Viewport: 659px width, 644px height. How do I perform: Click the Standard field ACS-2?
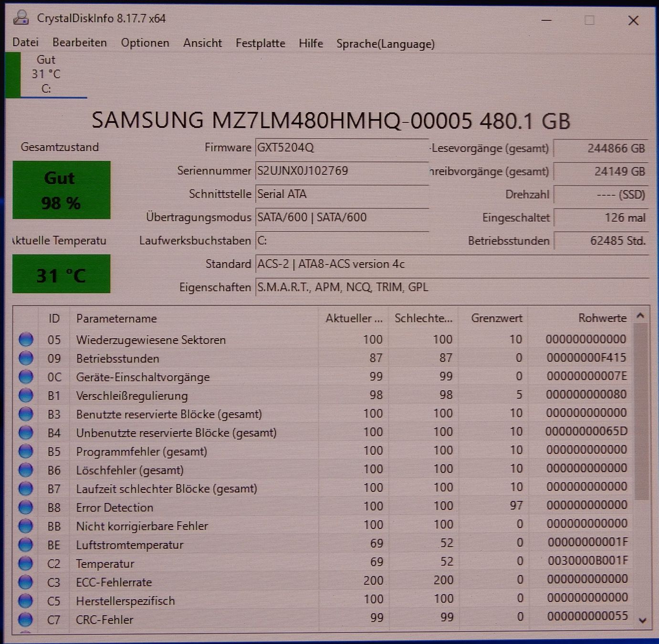tap(452, 264)
